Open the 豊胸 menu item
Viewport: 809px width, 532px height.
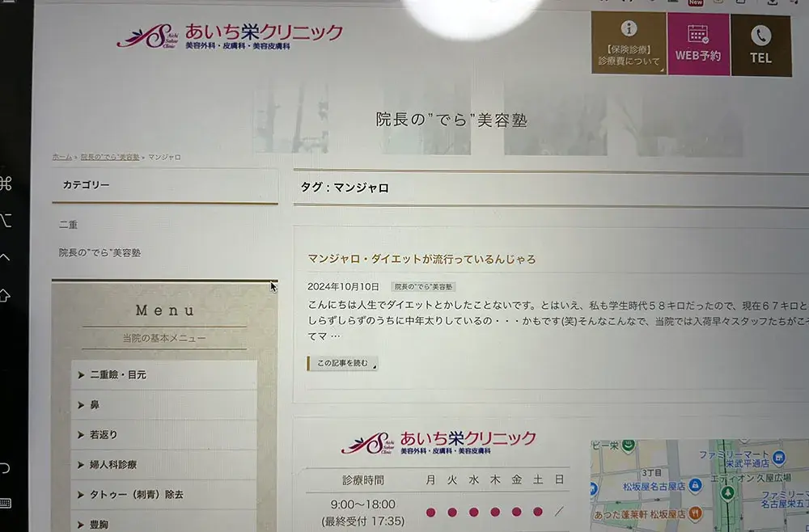[164, 521]
